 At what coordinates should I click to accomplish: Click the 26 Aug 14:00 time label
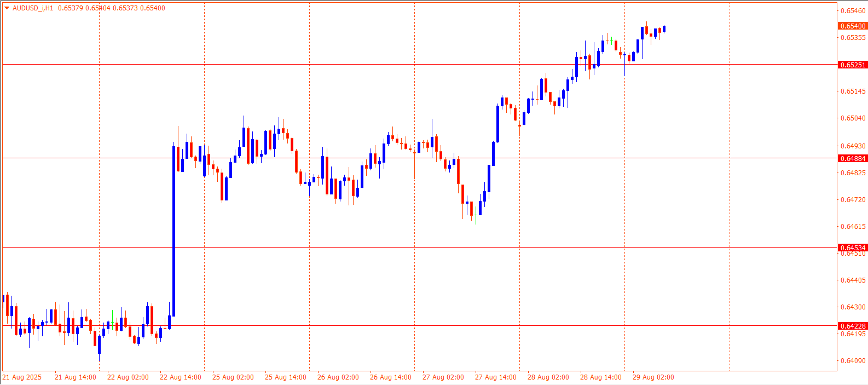(391, 377)
